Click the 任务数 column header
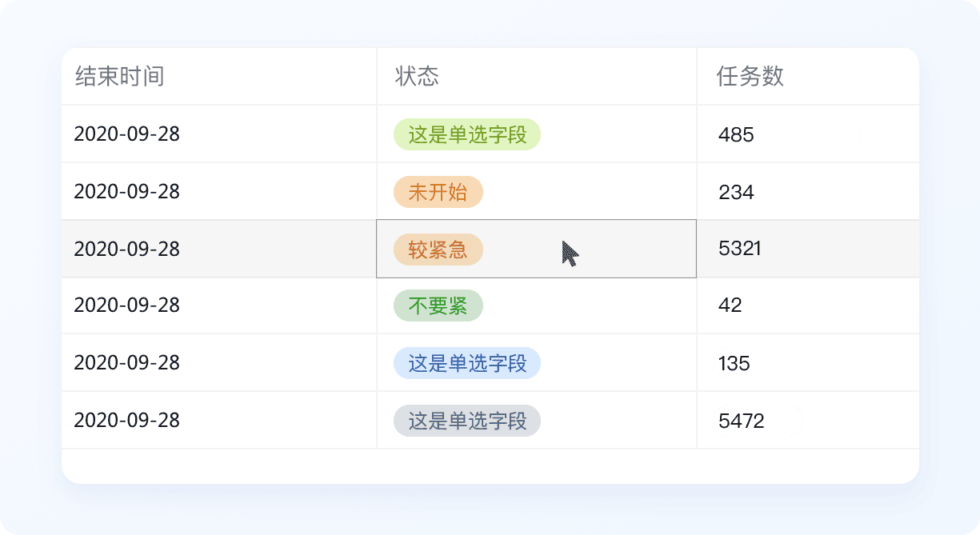 point(750,77)
